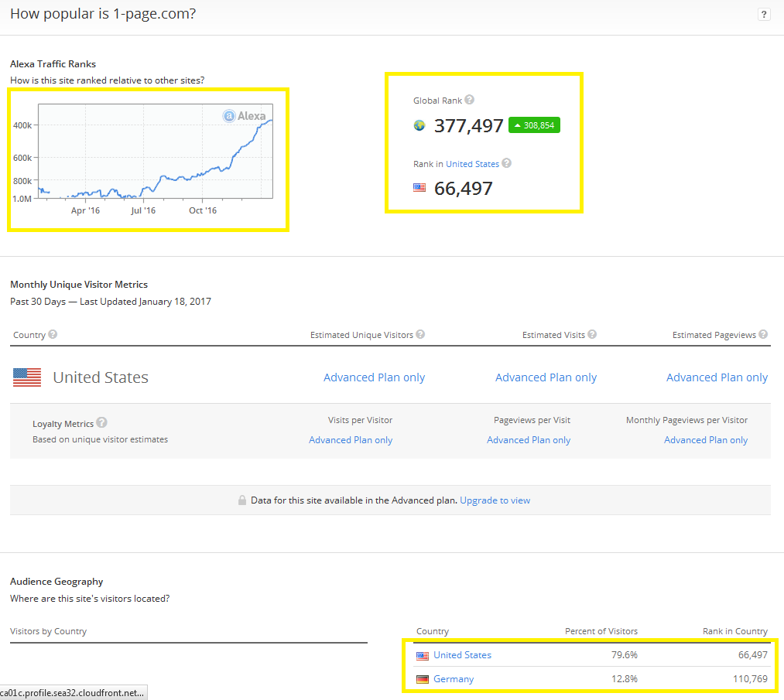This screenshot has height=700, width=784.
Task: Click the globe icon next to 377,497
Action: [x=419, y=125]
